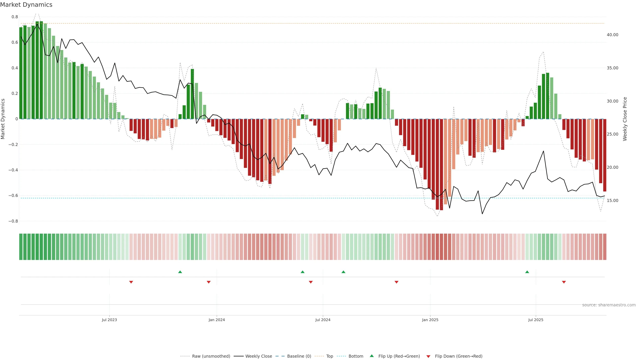
Task: Click the first green flip-up marker before Jan 2024
Action: pyautogui.click(x=180, y=272)
